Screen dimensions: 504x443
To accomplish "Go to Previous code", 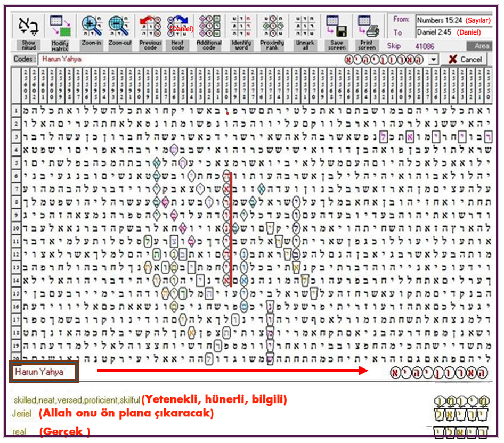I will tap(150, 32).
